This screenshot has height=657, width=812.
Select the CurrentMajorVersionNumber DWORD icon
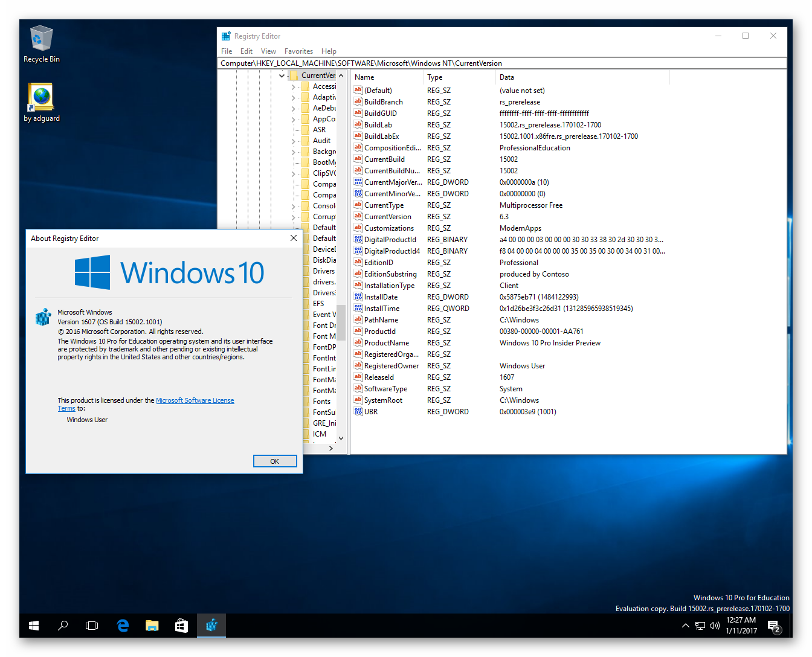point(358,182)
